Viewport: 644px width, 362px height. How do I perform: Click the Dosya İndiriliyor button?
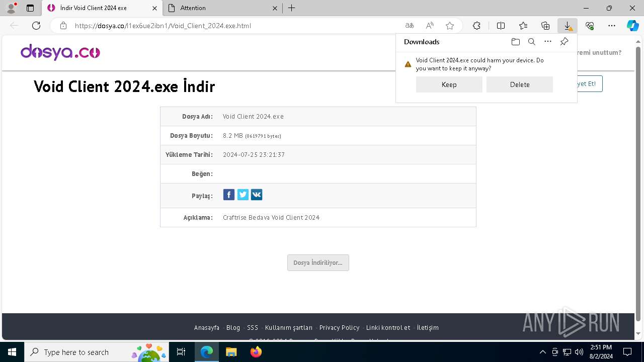318,262
